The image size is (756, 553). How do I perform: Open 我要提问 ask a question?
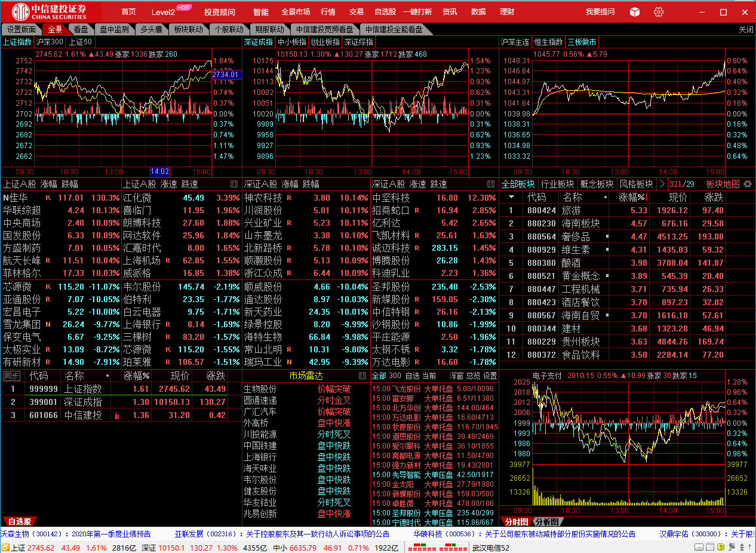pos(600,12)
